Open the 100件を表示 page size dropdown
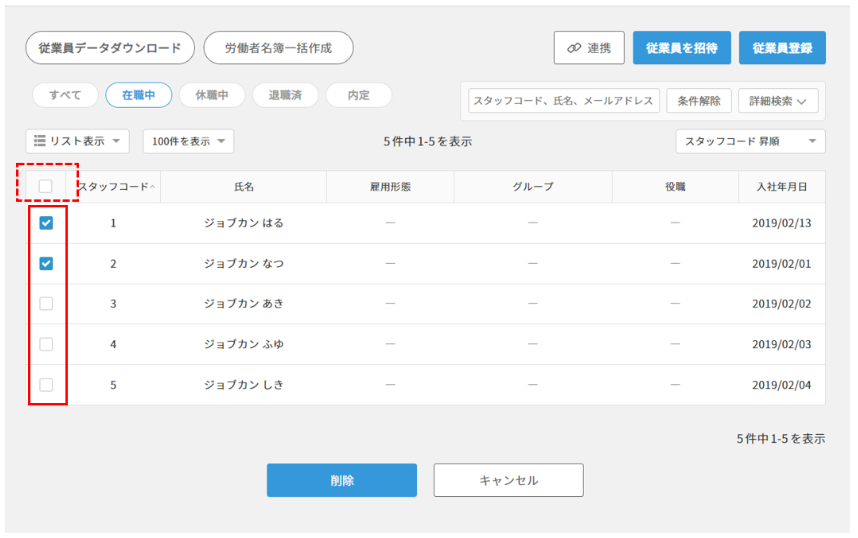The image size is (858, 538). 188,142
